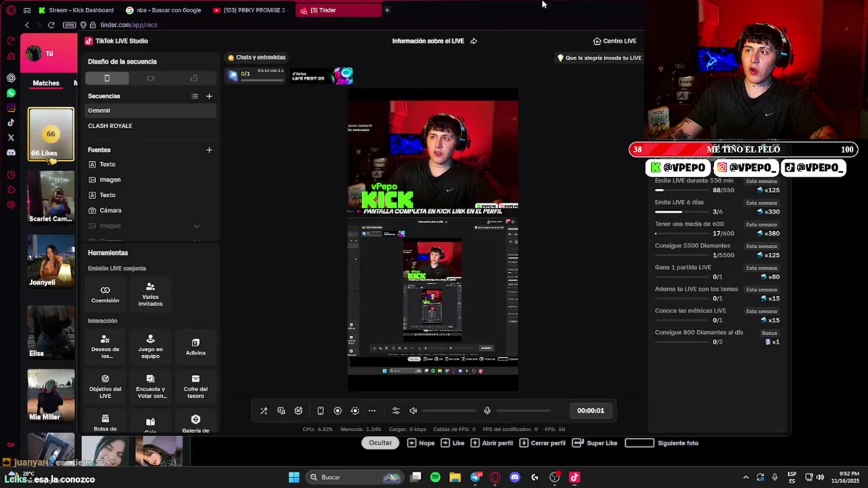Image resolution: width=868 pixels, height=488 pixels.
Task: Select dual-screen layout in Diseño de la secuencia
Action: coord(194,78)
